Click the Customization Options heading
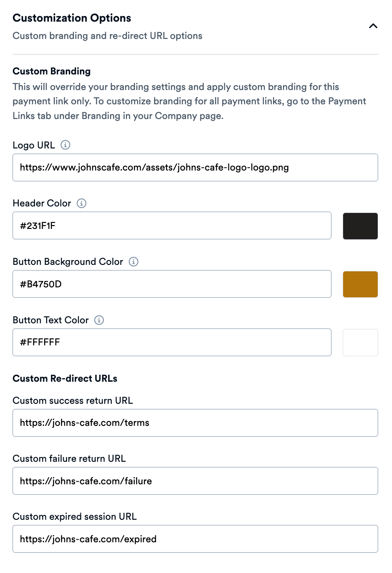 (72, 18)
